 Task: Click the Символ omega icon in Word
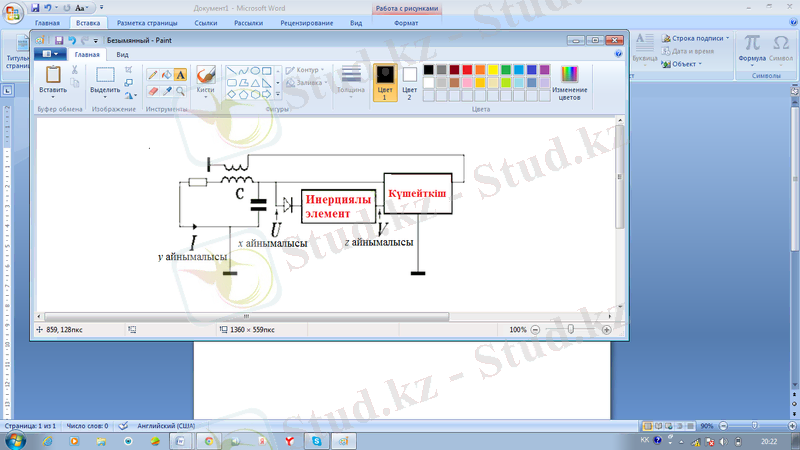[781, 43]
